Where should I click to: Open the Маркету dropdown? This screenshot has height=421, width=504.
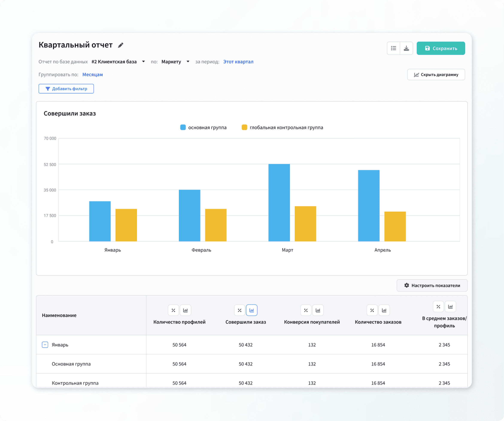[x=175, y=62]
